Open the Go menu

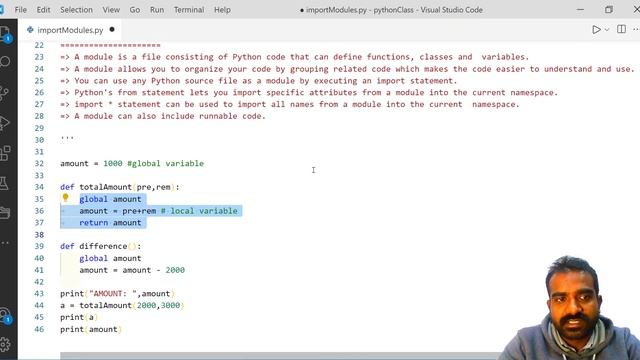[135, 9]
